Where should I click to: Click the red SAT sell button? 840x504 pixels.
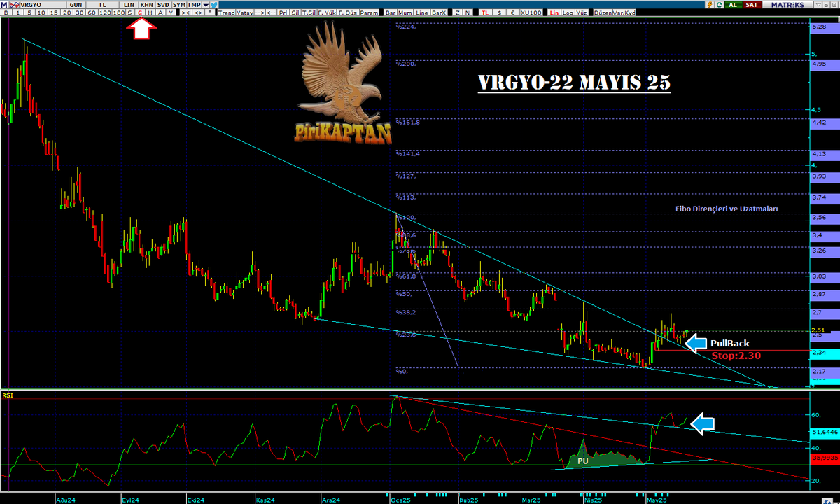click(x=752, y=5)
